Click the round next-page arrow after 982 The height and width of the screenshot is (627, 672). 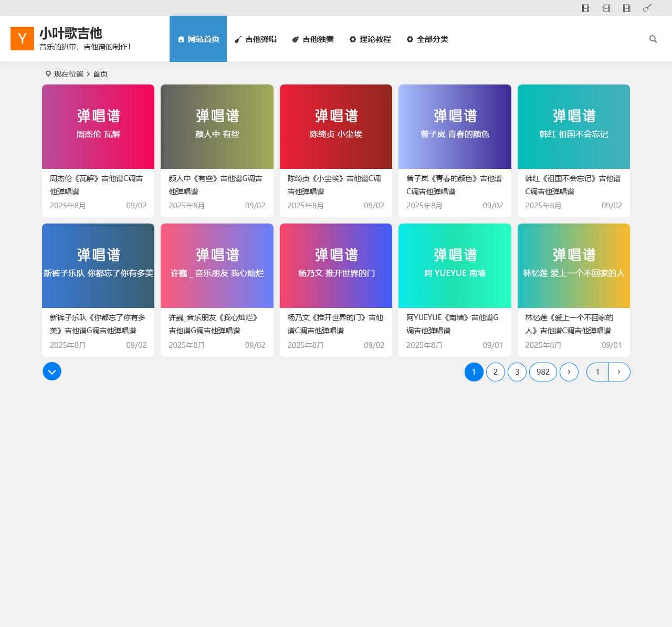pos(569,372)
